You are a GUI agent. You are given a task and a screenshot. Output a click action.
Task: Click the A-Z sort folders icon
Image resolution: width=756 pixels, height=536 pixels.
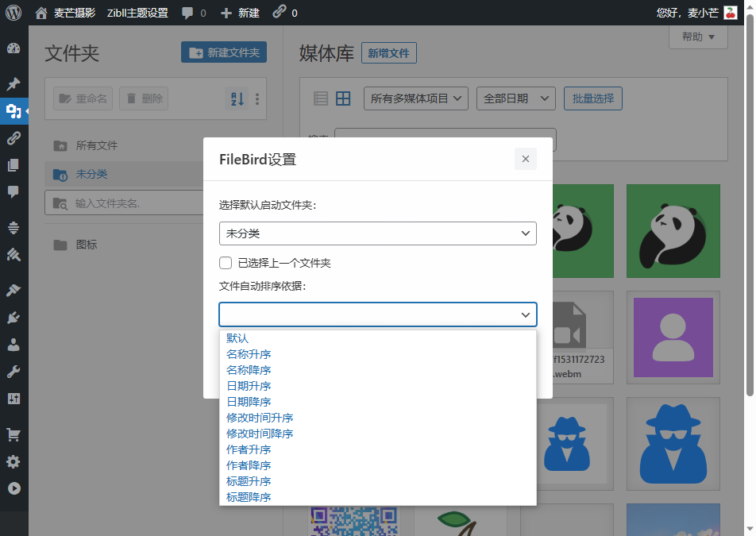(x=237, y=98)
